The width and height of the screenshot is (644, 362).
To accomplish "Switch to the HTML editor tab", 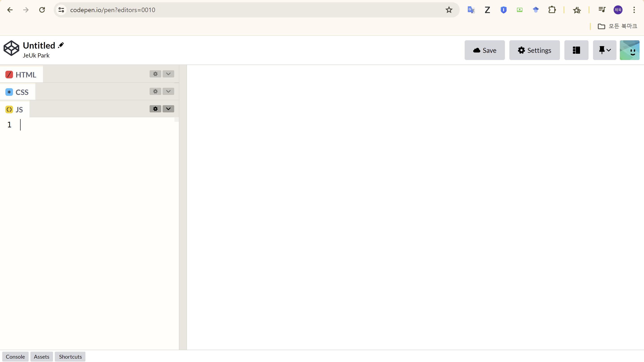I will point(21,75).
